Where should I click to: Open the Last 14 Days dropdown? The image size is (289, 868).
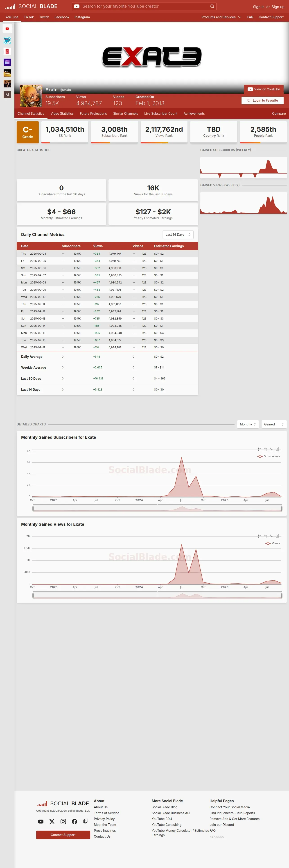pyautogui.click(x=178, y=235)
